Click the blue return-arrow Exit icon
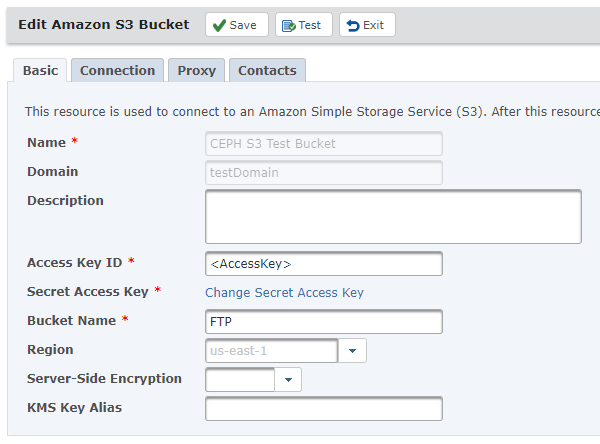The image size is (600, 444). [x=353, y=26]
